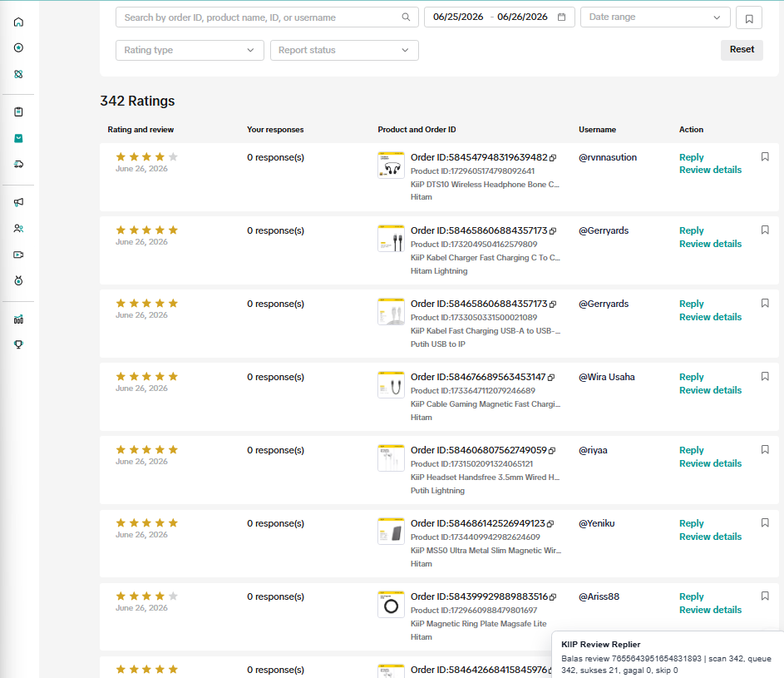Click the shipping truck sidebar icon

[18, 164]
